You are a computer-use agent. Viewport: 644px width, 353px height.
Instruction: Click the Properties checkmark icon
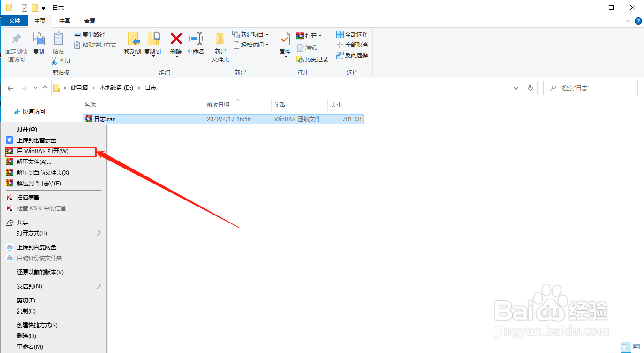coord(285,38)
